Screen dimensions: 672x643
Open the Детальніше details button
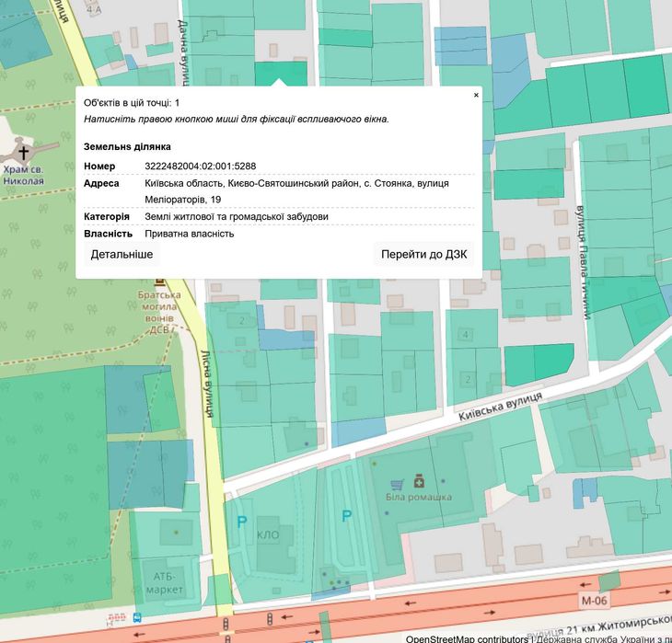122,255
